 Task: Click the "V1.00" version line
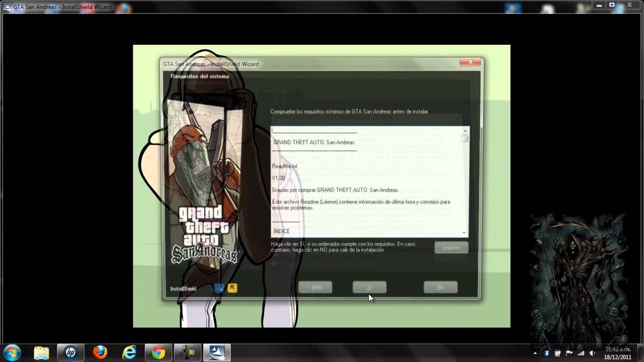(279, 178)
